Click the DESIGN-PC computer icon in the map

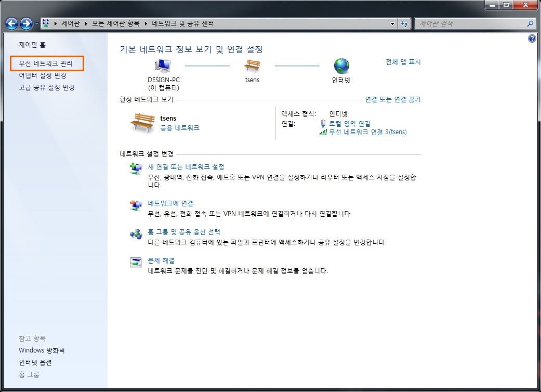(x=163, y=64)
